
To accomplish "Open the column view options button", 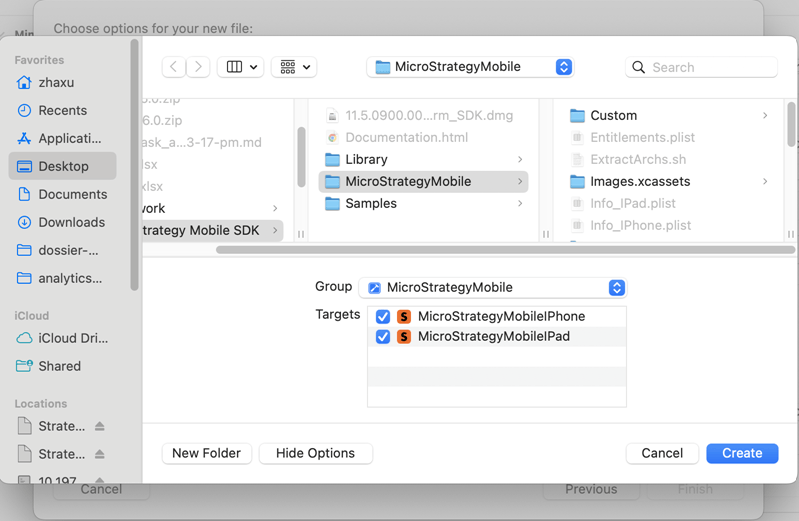I will 240,67.
